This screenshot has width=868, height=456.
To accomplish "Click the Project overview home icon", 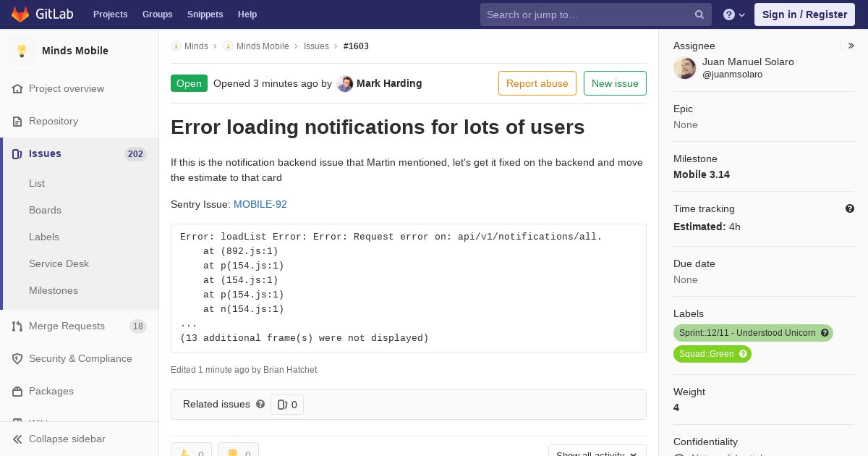I will pos(17,88).
